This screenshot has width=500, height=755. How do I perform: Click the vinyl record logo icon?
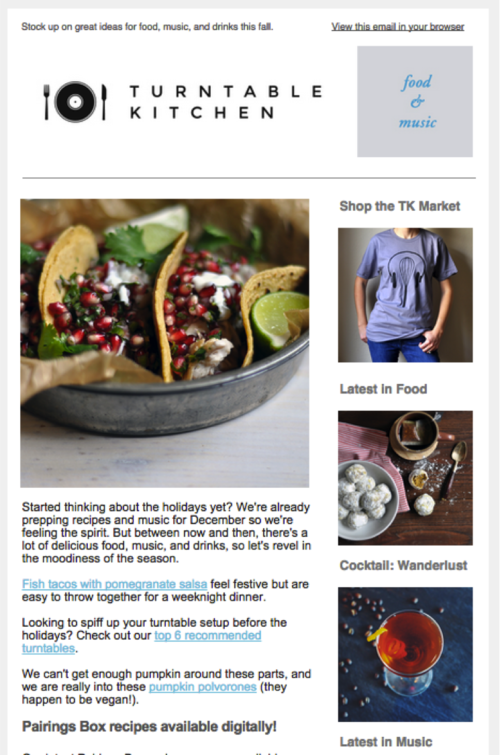[x=75, y=102]
